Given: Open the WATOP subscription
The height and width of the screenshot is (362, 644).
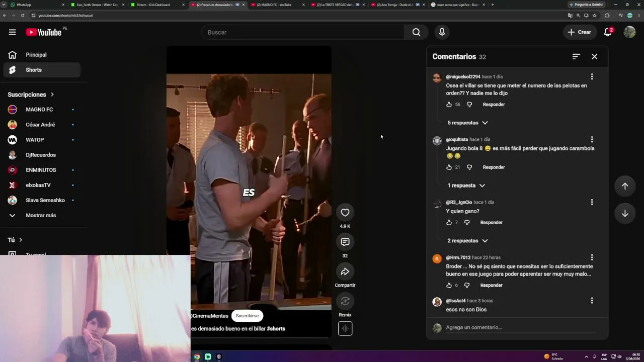Looking at the screenshot, I should pyautogui.click(x=41, y=140).
